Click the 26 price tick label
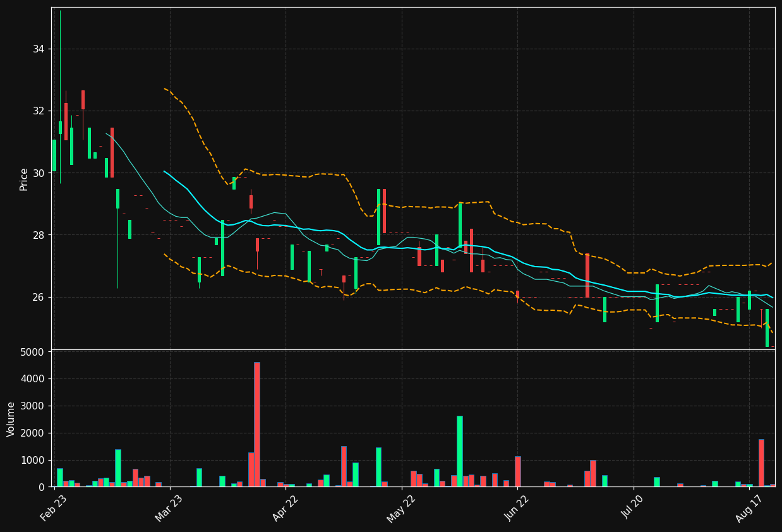 click(x=40, y=297)
